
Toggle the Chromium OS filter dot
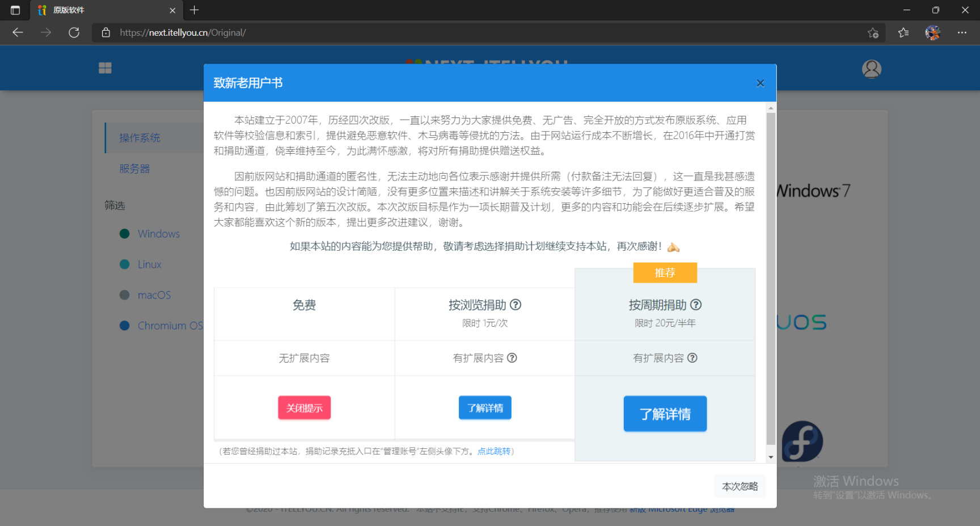[125, 326]
